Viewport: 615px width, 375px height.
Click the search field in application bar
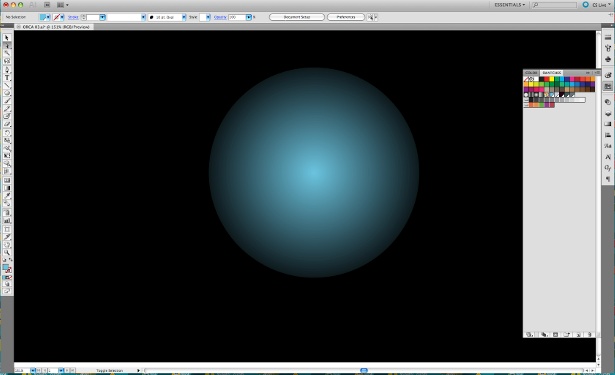554,5
